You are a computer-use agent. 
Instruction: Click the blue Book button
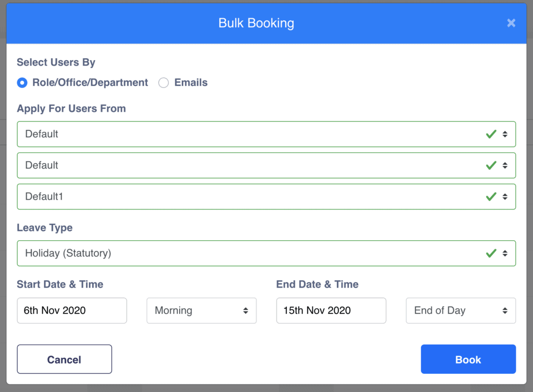tap(468, 359)
